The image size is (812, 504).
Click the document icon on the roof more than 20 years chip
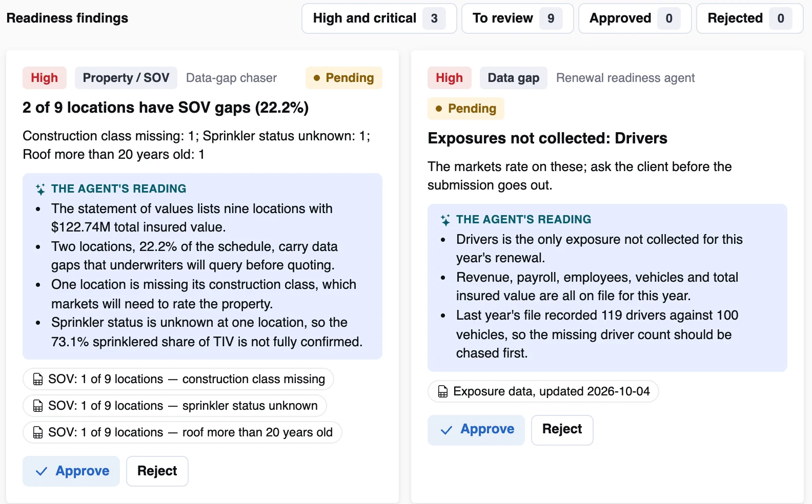click(38, 433)
